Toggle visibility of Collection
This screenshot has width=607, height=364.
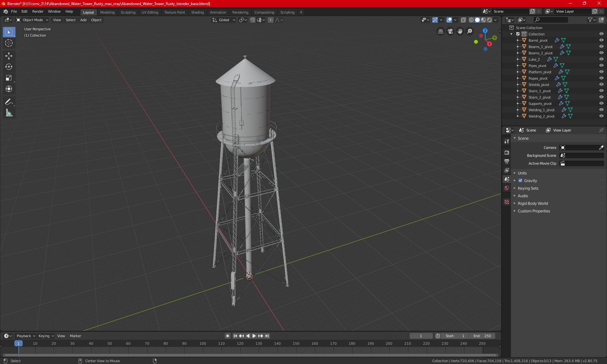coord(601,34)
